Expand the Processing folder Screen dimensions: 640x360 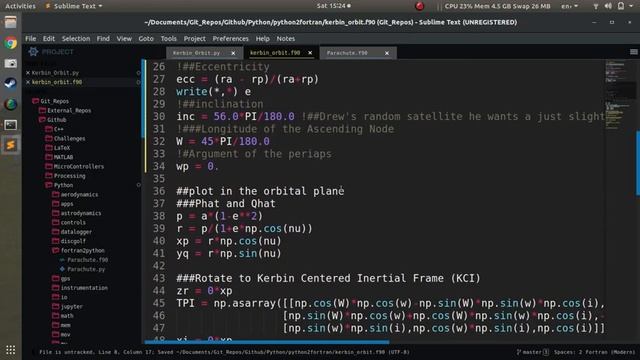click(65, 176)
